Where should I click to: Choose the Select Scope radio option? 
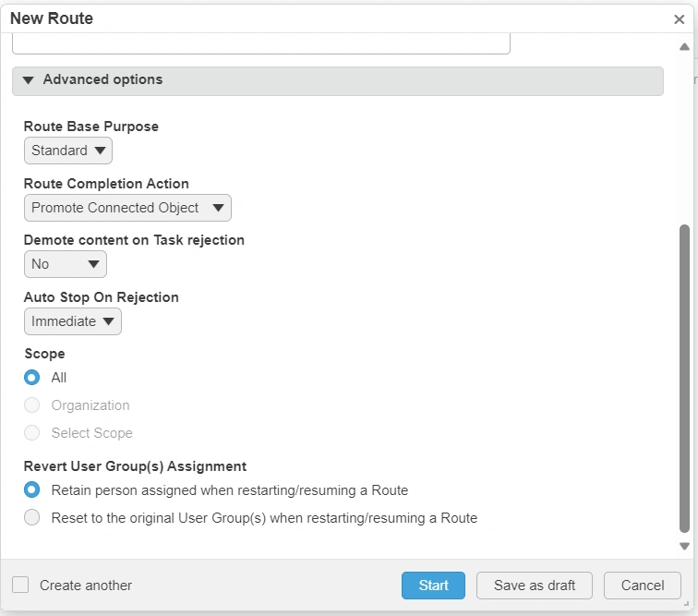[x=32, y=433]
